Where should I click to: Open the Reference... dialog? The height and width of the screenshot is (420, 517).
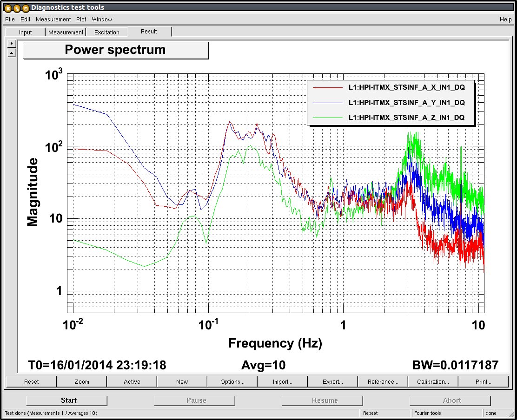[x=383, y=381]
